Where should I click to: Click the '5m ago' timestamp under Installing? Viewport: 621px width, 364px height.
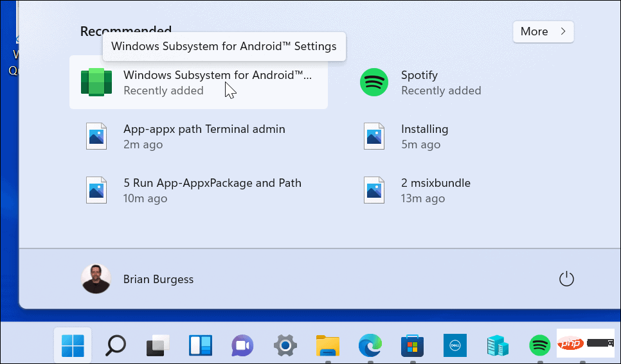tap(420, 145)
